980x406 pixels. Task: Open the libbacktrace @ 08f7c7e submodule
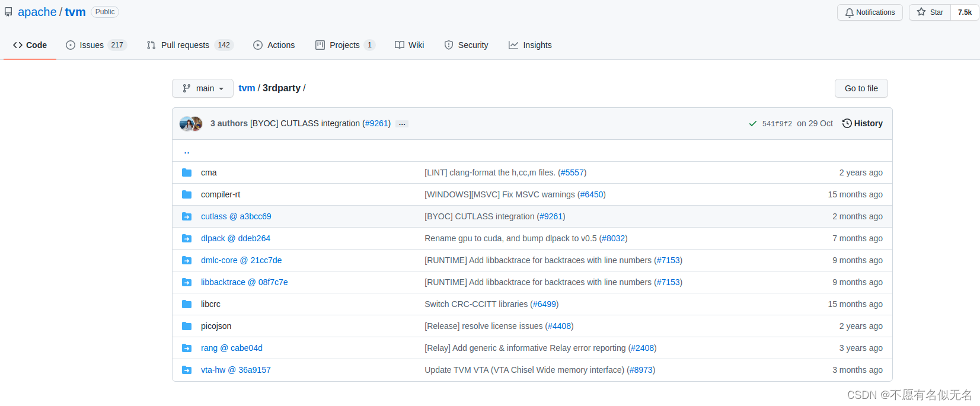click(x=244, y=282)
